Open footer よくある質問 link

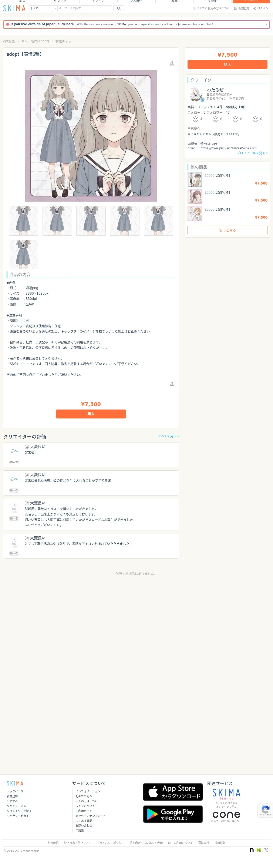84,821
